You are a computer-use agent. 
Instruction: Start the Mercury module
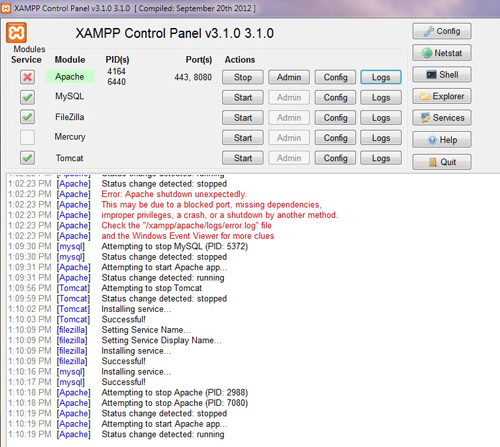243,138
